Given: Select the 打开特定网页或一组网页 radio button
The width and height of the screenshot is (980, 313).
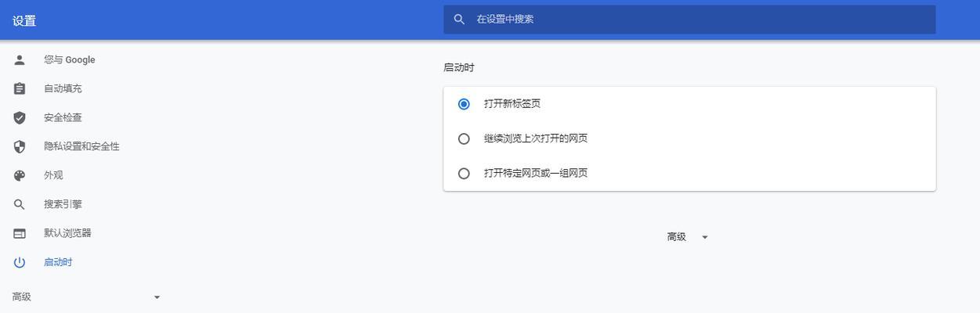Looking at the screenshot, I should click(464, 174).
